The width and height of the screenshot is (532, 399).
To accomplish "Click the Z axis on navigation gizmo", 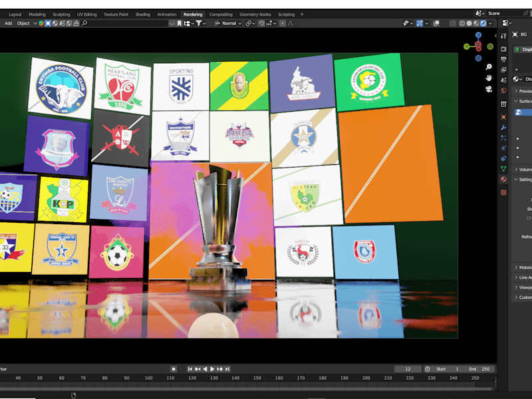I will pos(478,35).
